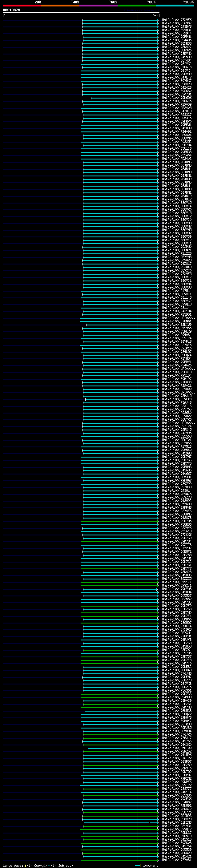The height and width of the screenshot is (868, 197).
Task: Select label UniRef100_Q1W6C5
Action: click(x=176, y=101)
